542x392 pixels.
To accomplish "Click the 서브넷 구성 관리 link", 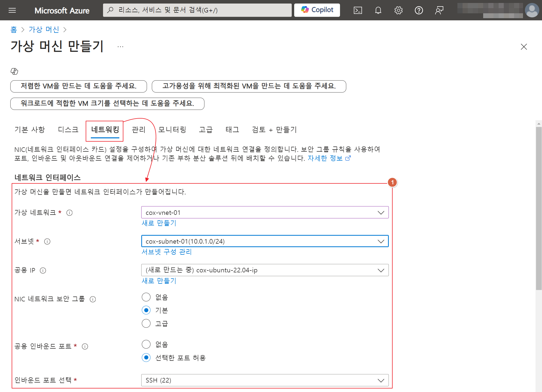I will coord(166,252).
